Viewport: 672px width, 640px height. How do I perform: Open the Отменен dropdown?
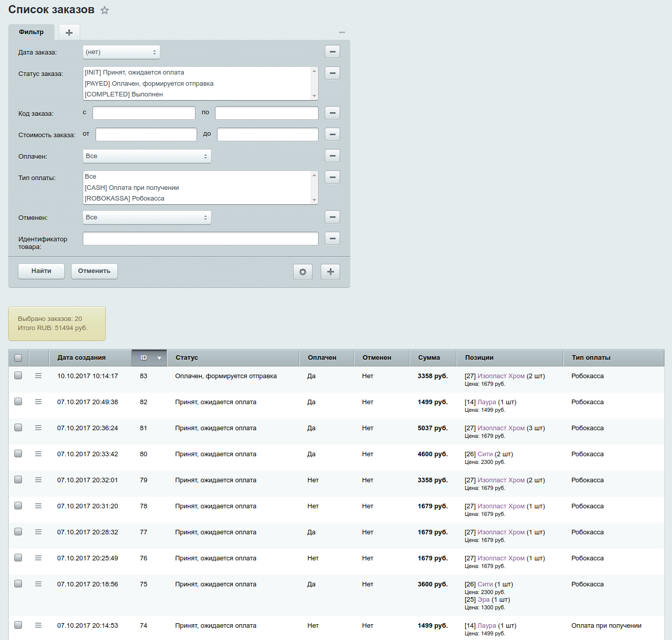click(147, 217)
